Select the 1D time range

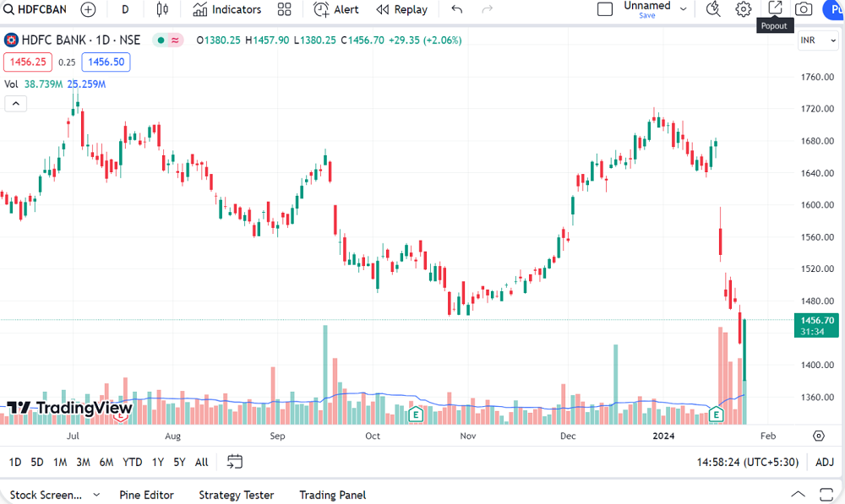15,462
